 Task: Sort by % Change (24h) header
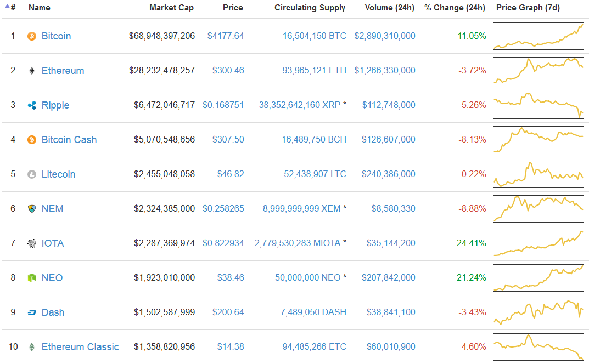tap(455, 8)
